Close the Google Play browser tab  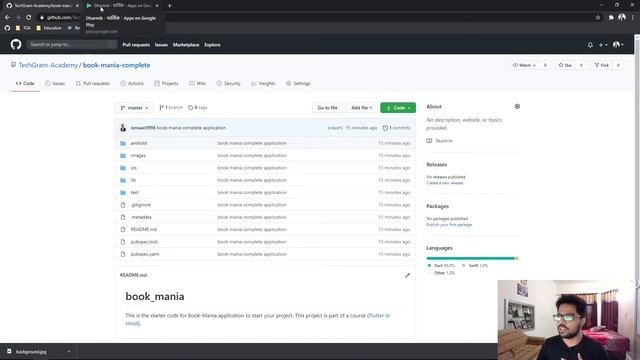click(157, 6)
